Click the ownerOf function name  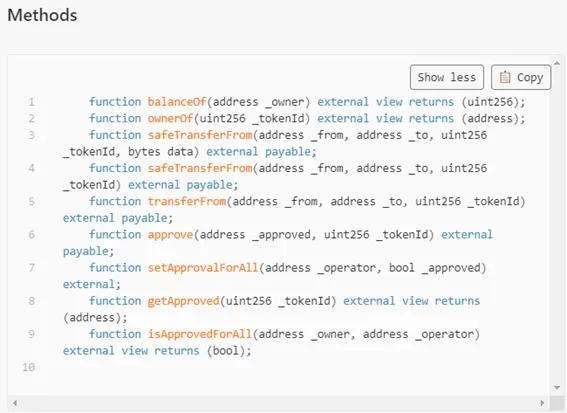[170, 118]
